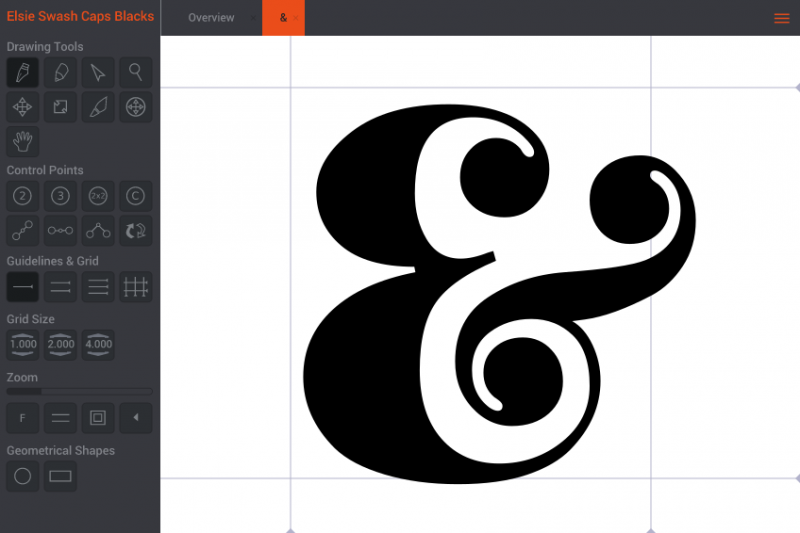Viewport: 800px width, 533px height.
Task: Toggle the triple guidelines option
Action: tap(98, 287)
